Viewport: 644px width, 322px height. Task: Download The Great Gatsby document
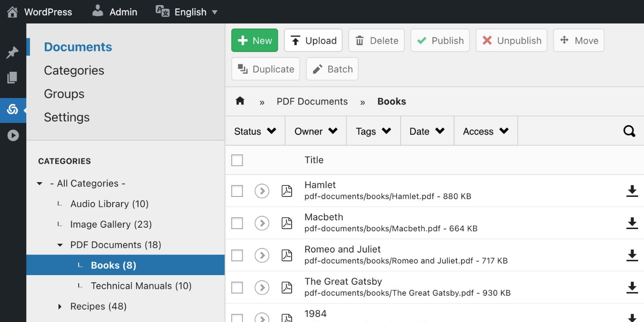632,287
